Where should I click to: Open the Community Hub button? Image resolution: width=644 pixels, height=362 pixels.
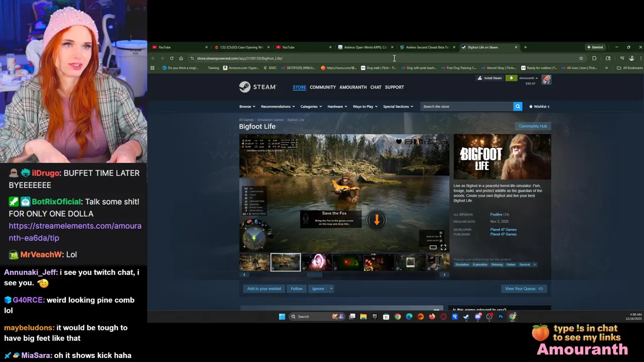(533, 126)
